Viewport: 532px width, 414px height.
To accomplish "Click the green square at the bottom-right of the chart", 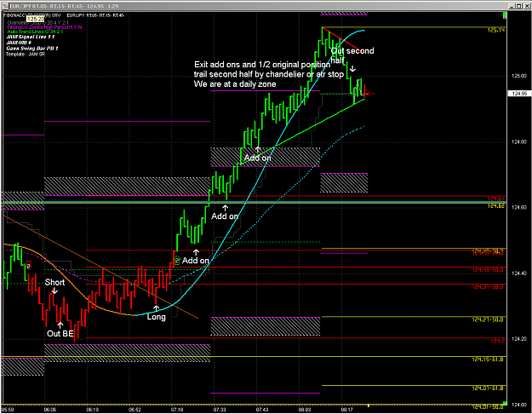I will point(505,403).
